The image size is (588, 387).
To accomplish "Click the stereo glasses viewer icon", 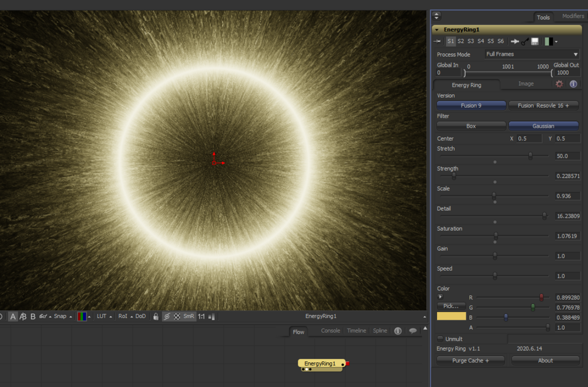I will [43, 316].
